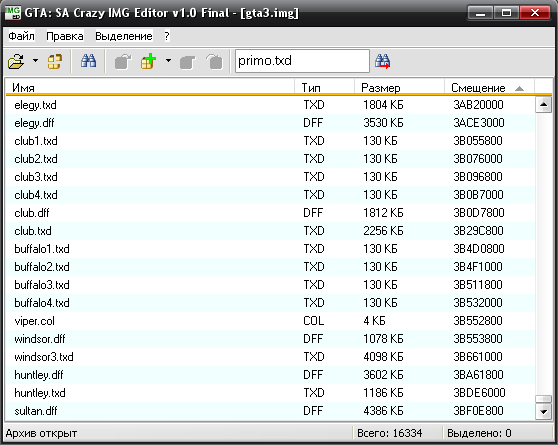Select the windsor.dff file

click(x=270, y=339)
